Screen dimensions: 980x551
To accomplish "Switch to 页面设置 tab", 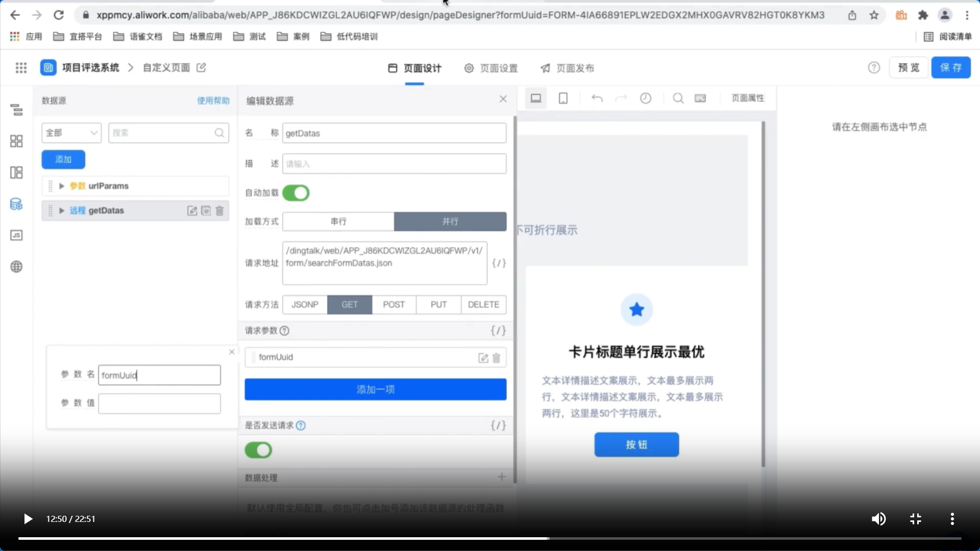I will [x=491, y=68].
